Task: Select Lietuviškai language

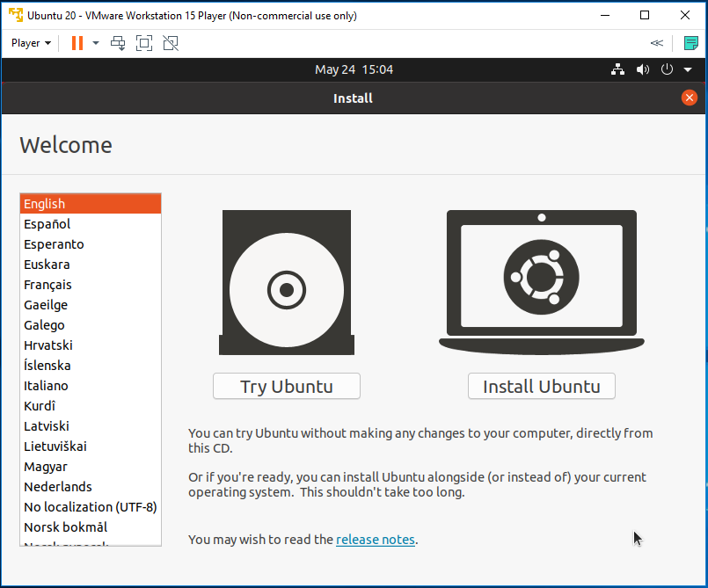Action: [91, 446]
